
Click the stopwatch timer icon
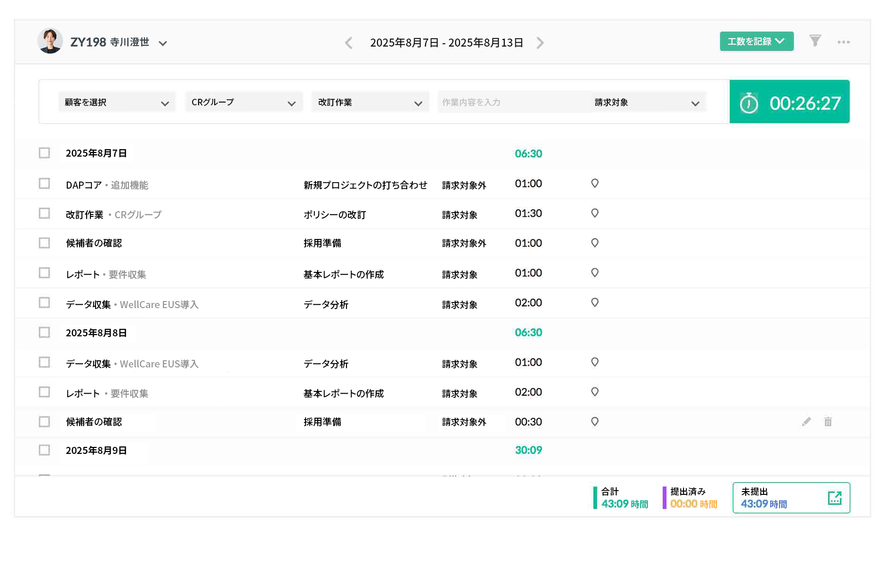tap(749, 102)
